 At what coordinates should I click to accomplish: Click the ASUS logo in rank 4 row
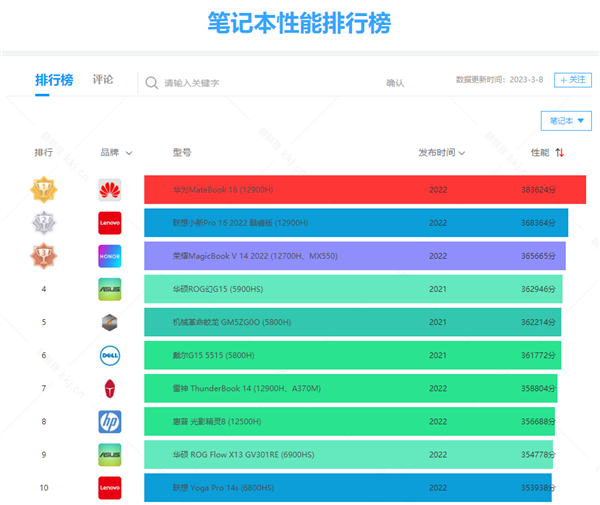pyautogui.click(x=110, y=289)
